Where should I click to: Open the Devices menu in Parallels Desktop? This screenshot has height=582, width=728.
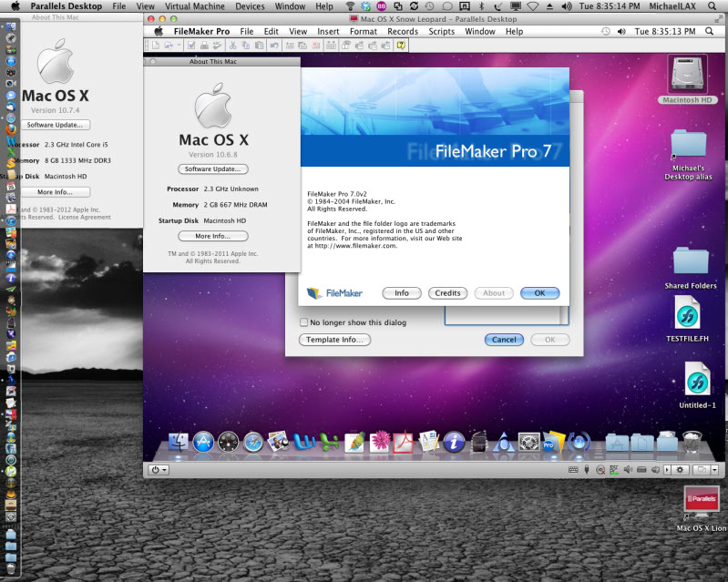250,6
